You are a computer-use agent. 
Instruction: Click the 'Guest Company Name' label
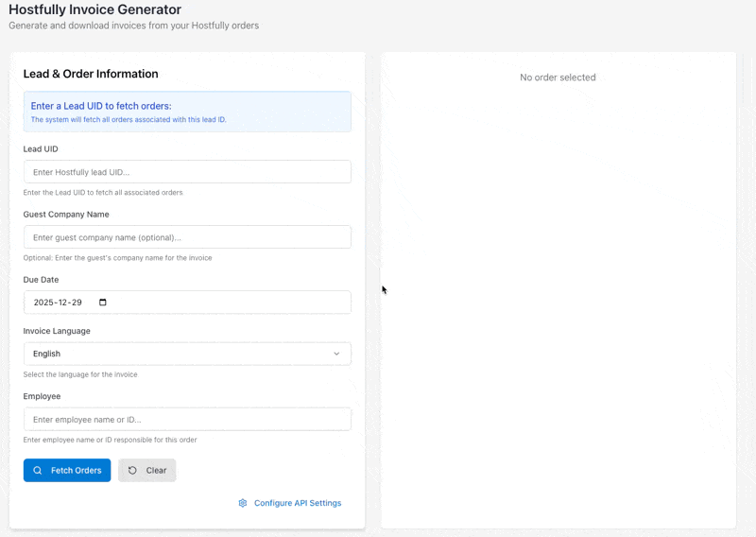point(66,215)
